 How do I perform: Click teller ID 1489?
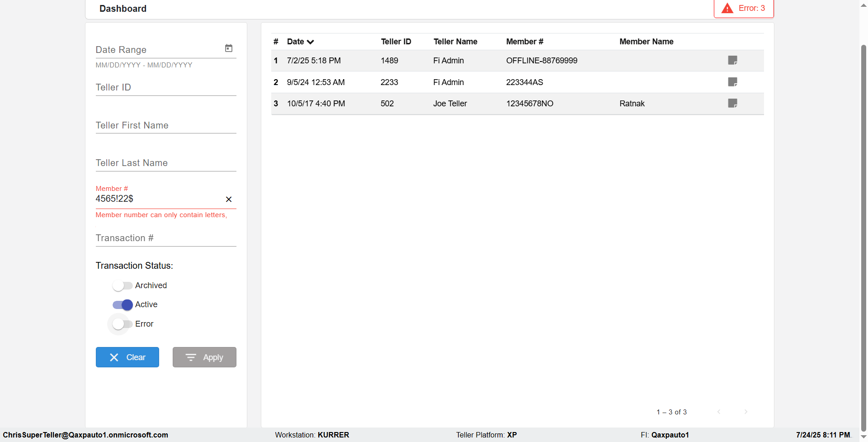(x=389, y=61)
